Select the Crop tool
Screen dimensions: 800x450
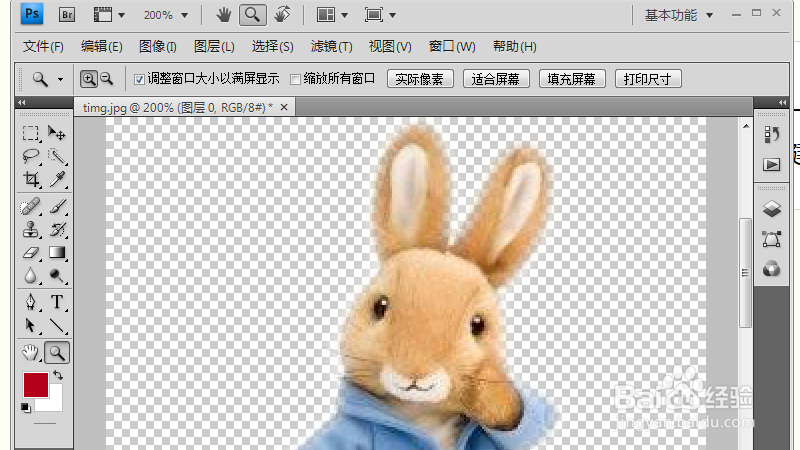point(31,179)
